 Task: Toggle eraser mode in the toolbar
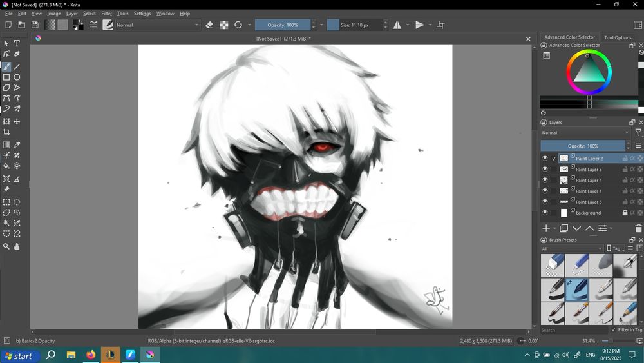(209, 25)
